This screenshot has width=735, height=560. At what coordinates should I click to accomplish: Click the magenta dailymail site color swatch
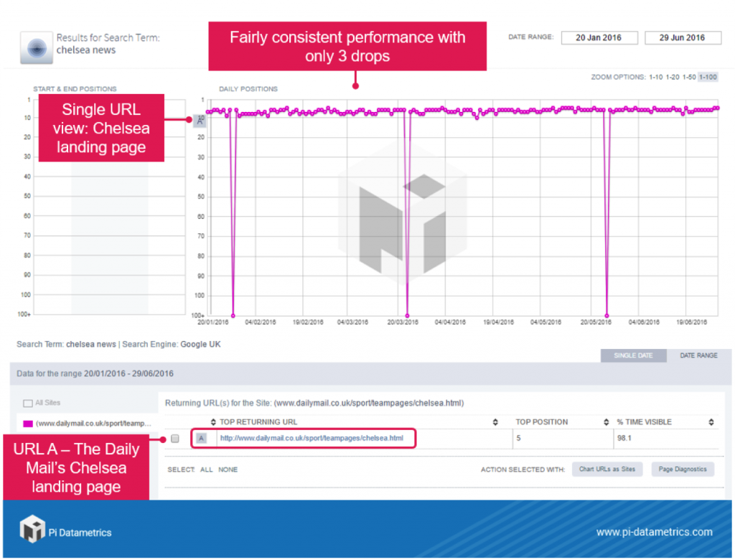tap(28, 424)
